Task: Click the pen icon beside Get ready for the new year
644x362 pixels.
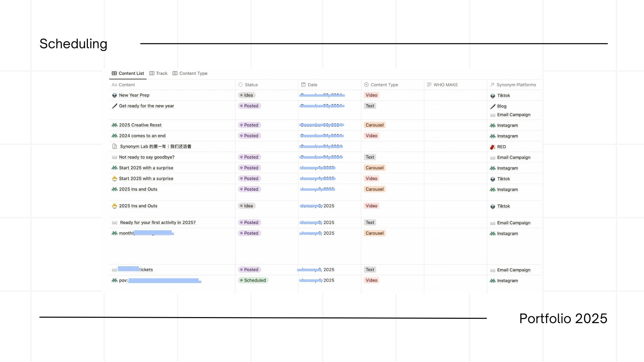Action: pos(114,106)
